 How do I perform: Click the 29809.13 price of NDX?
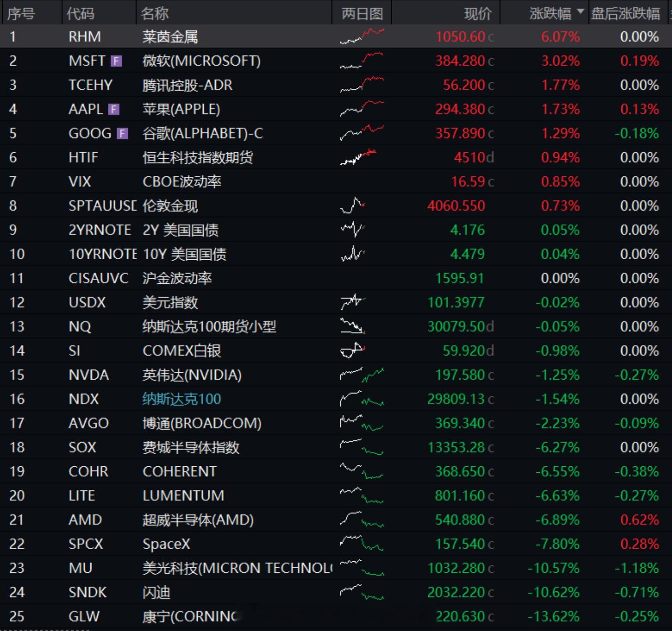tap(456, 399)
